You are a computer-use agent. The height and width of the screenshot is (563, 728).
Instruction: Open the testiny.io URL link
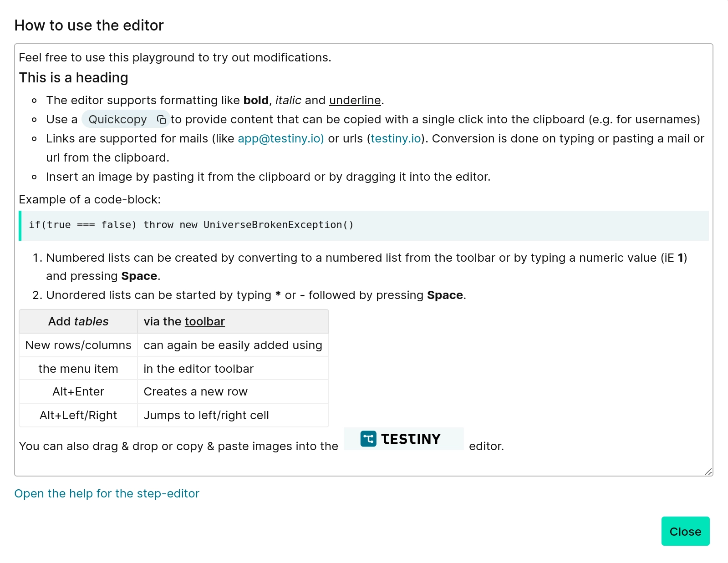click(396, 139)
